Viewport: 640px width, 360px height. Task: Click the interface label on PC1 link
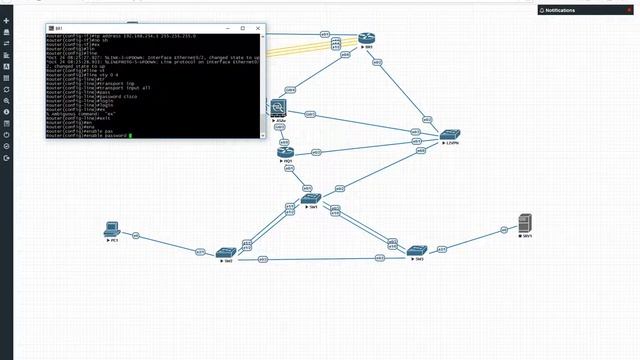[136, 236]
